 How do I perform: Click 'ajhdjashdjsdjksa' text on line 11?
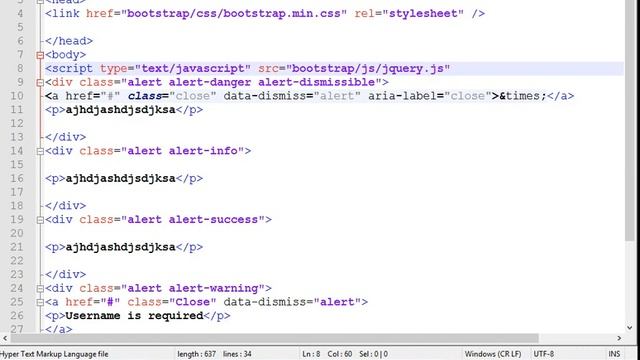click(x=120, y=110)
